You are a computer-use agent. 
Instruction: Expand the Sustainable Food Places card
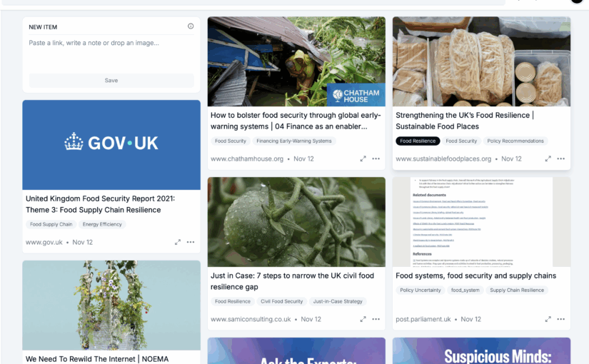pyautogui.click(x=548, y=159)
